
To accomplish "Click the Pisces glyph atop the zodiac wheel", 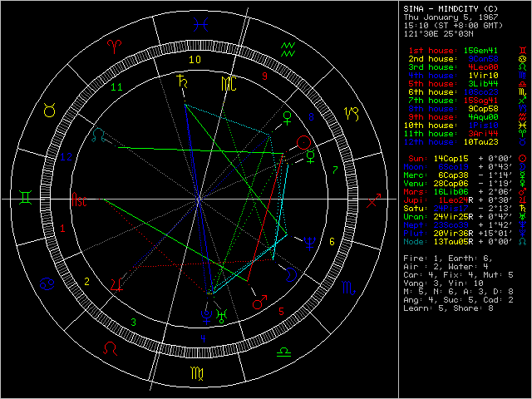I will (288, 47).
